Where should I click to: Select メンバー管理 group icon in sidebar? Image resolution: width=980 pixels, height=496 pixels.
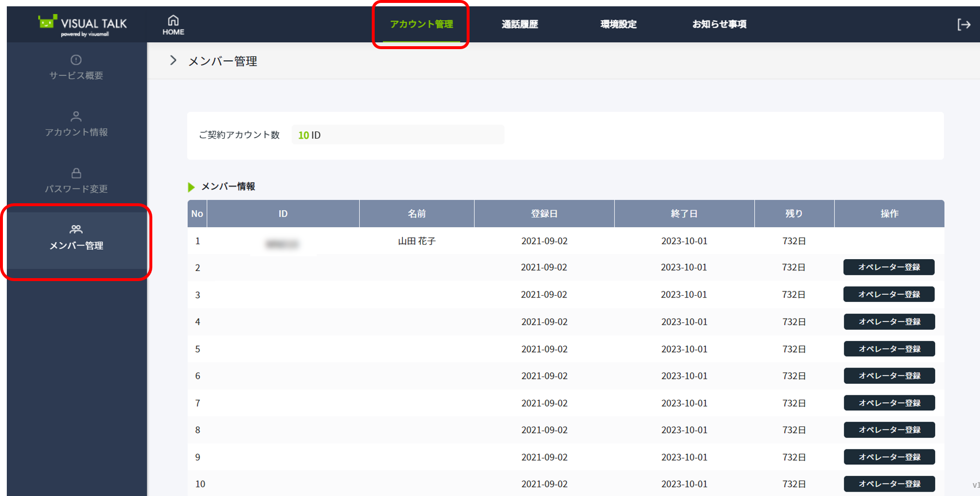coord(76,229)
